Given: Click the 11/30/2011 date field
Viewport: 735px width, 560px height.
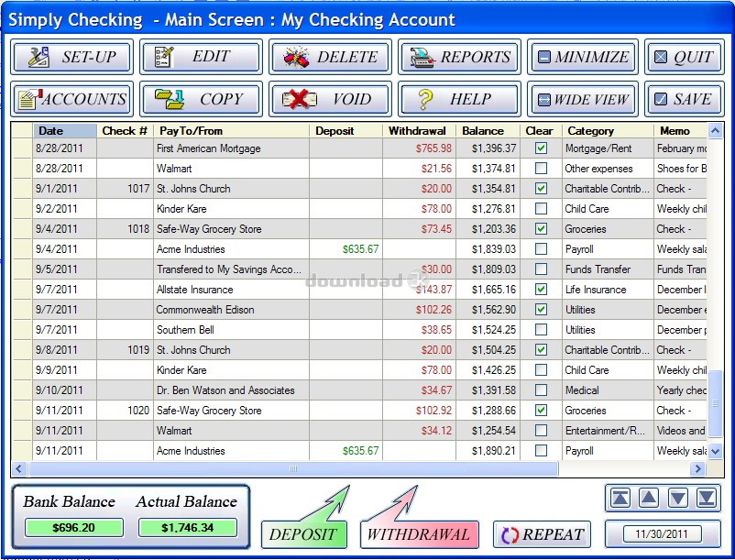Looking at the screenshot, I should click(x=662, y=533).
